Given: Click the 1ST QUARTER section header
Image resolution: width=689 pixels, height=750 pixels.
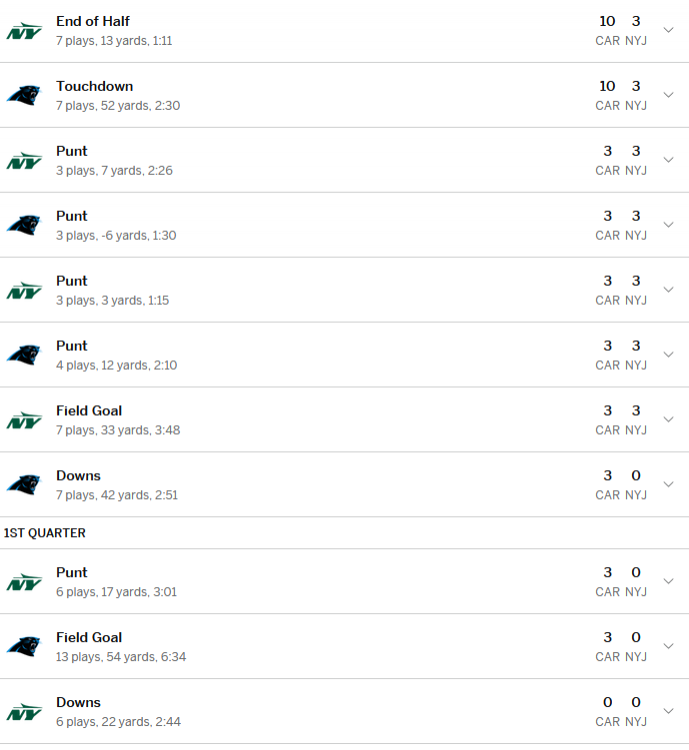Looking at the screenshot, I should (45, 533).
